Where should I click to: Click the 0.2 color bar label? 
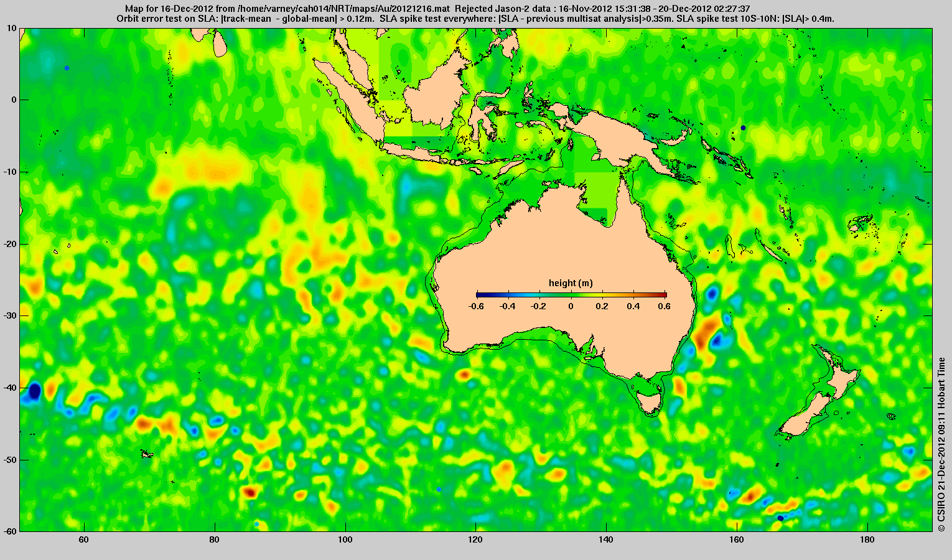pos(603,306)
